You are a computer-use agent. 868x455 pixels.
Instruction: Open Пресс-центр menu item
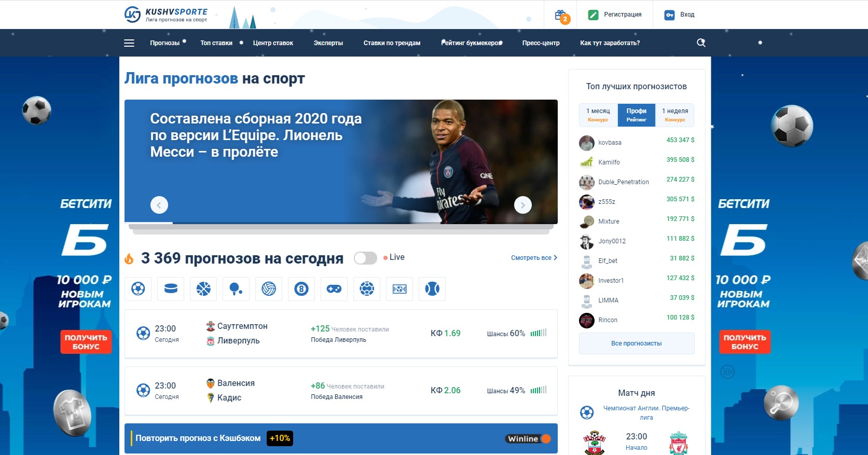[541, 43]
